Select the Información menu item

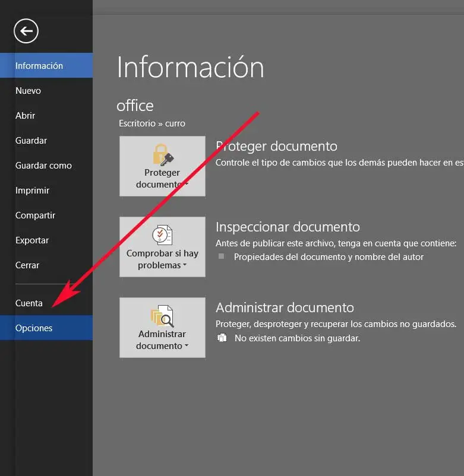[46, 65]
